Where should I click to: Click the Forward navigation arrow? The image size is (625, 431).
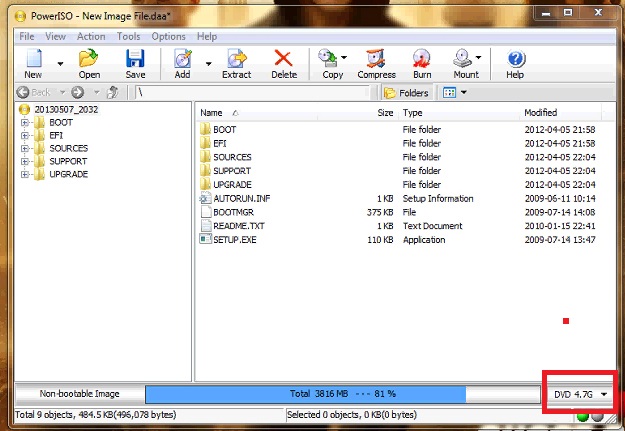point(78,92)
